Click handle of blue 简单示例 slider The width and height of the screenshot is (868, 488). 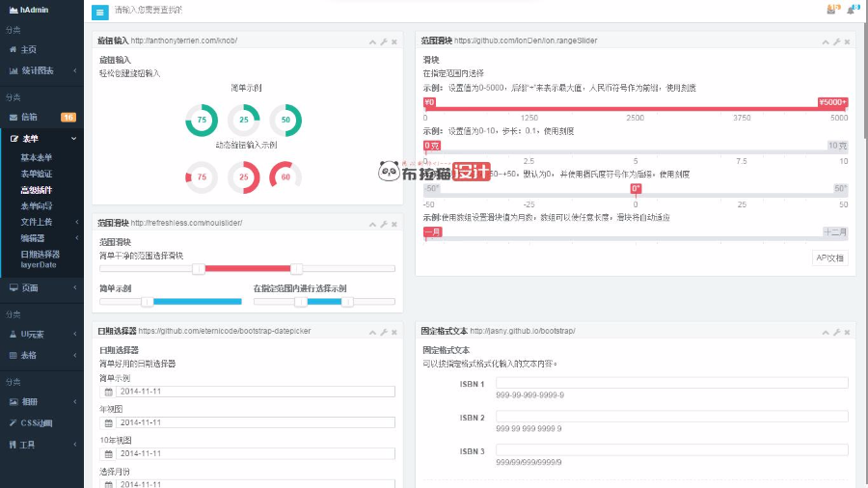(147, 302)
